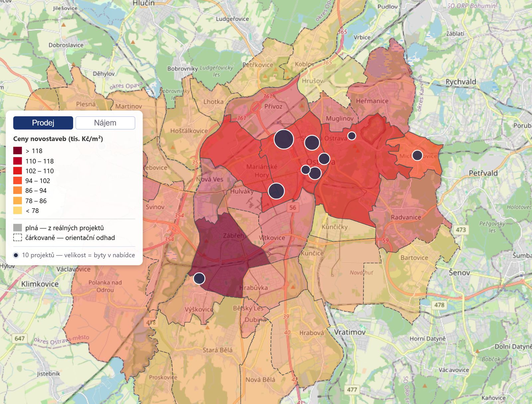Click the '10 projektů' legend dot icon
The width and height of the screenshot is (532, 404).
point(16,255)
